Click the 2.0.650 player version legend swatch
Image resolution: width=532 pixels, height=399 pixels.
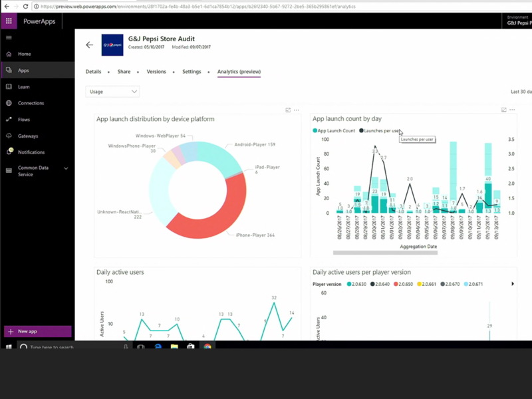click(x=396, y=284)
